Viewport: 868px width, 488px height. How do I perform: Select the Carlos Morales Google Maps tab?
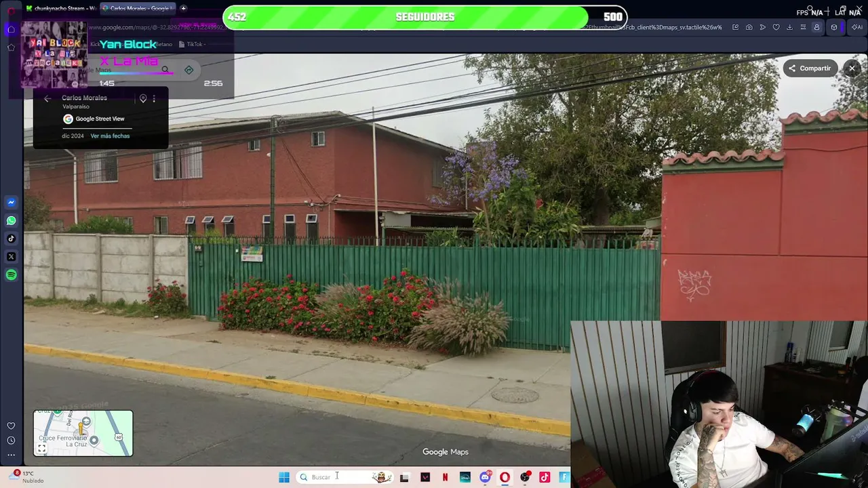pos(138,8)
